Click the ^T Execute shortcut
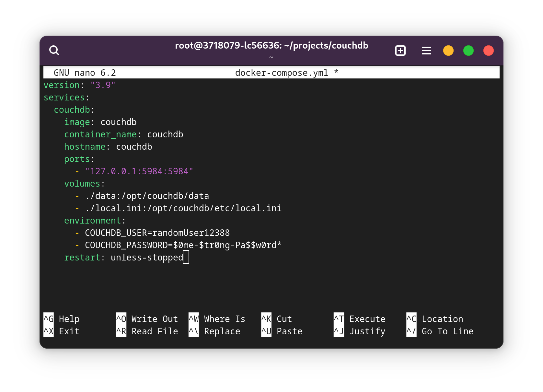This screenshot has height=392, width=543. [360, 319]
